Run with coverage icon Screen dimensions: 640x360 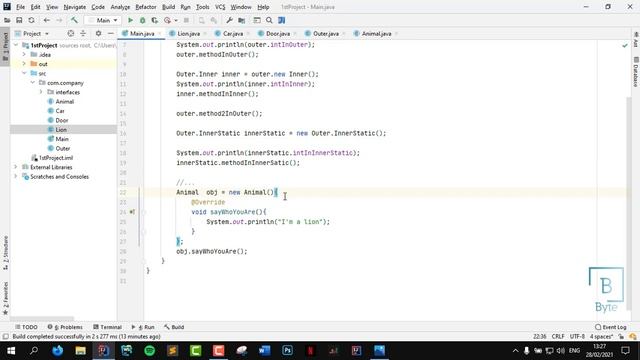[155, 20]
